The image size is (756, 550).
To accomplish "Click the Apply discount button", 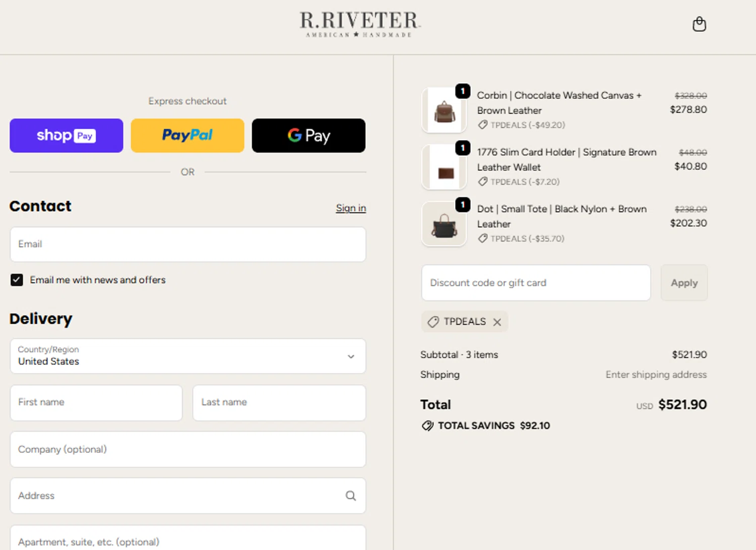I will 684,283.
